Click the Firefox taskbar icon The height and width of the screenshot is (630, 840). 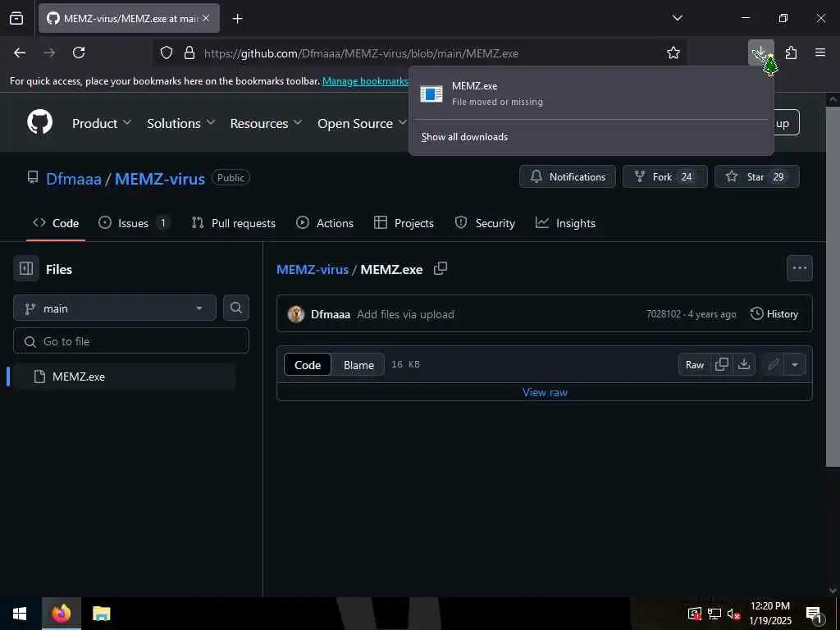[61, 614]
